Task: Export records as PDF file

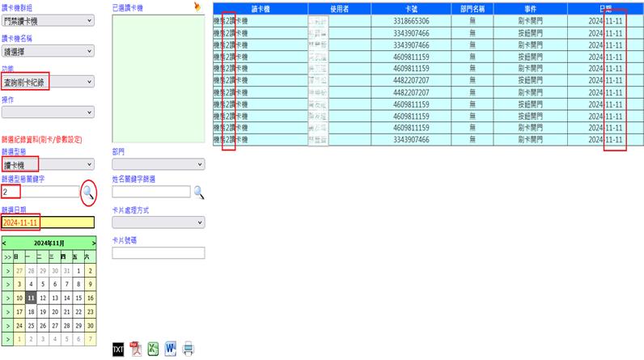Action: (136, 349)
